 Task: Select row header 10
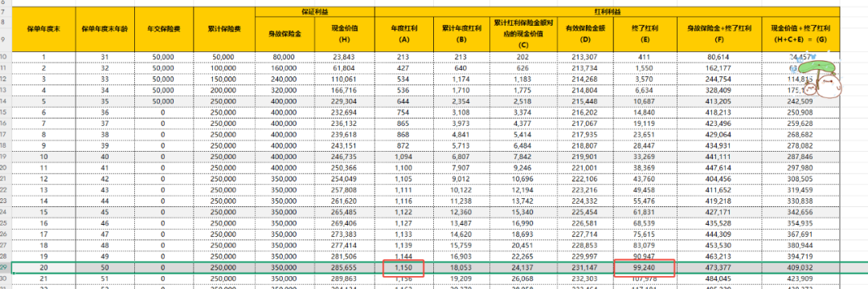click(5, 56)
